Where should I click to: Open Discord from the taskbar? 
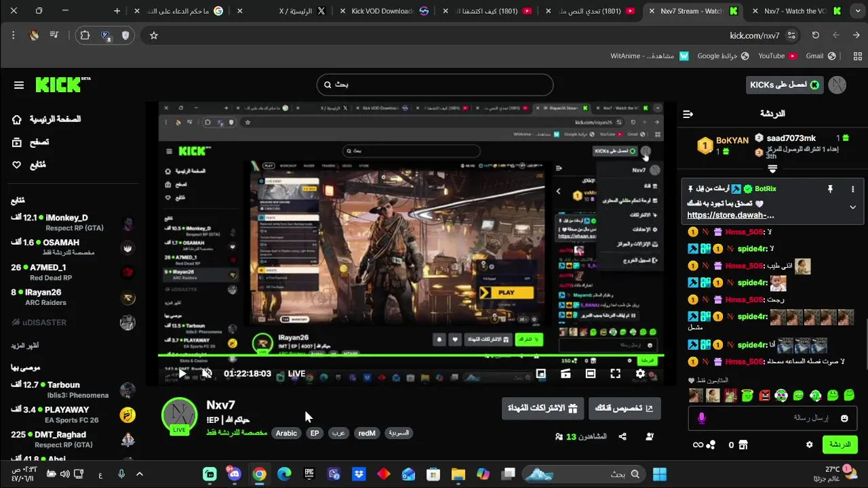pyautogui.click(x=235, y=474)
